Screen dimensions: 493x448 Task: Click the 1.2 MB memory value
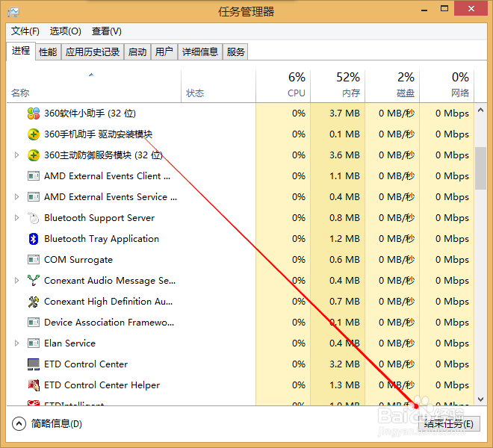pos(344,239)
